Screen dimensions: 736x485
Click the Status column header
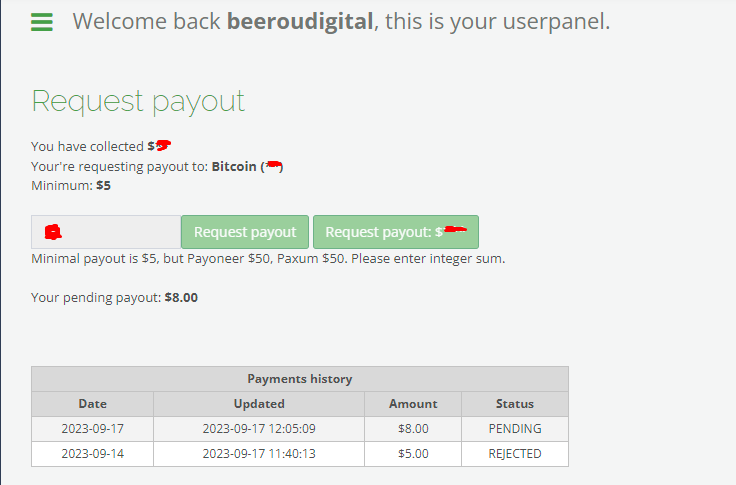tap(514, 404)
